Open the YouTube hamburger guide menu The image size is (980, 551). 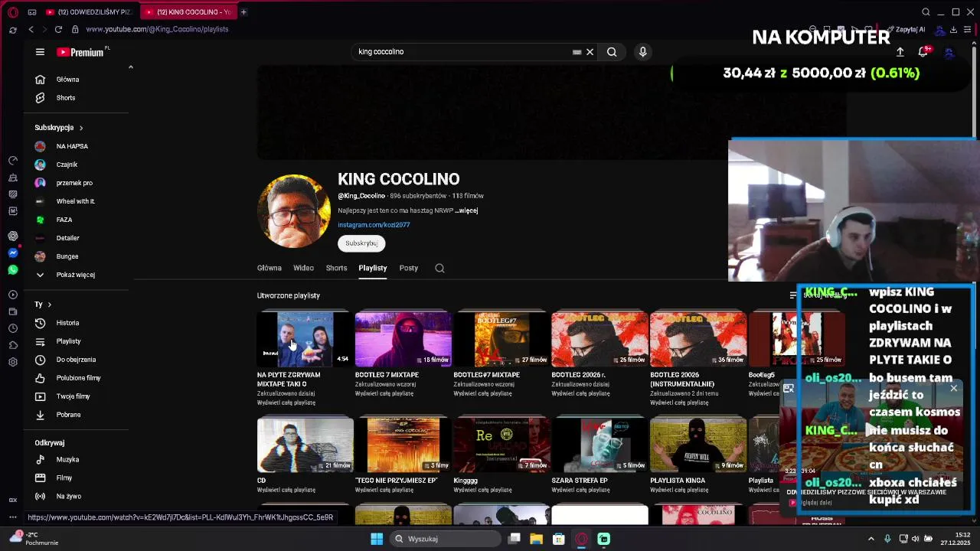coord(40,52)
